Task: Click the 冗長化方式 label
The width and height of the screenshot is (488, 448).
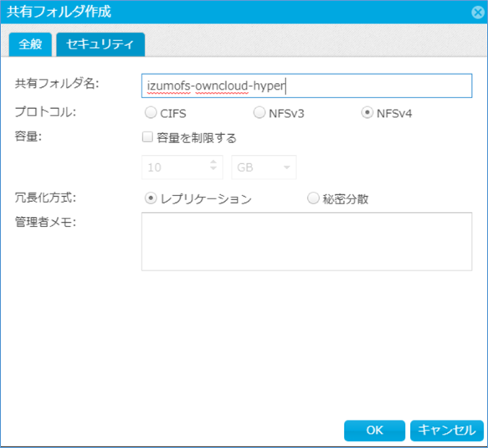Action: tap(45, 198)
